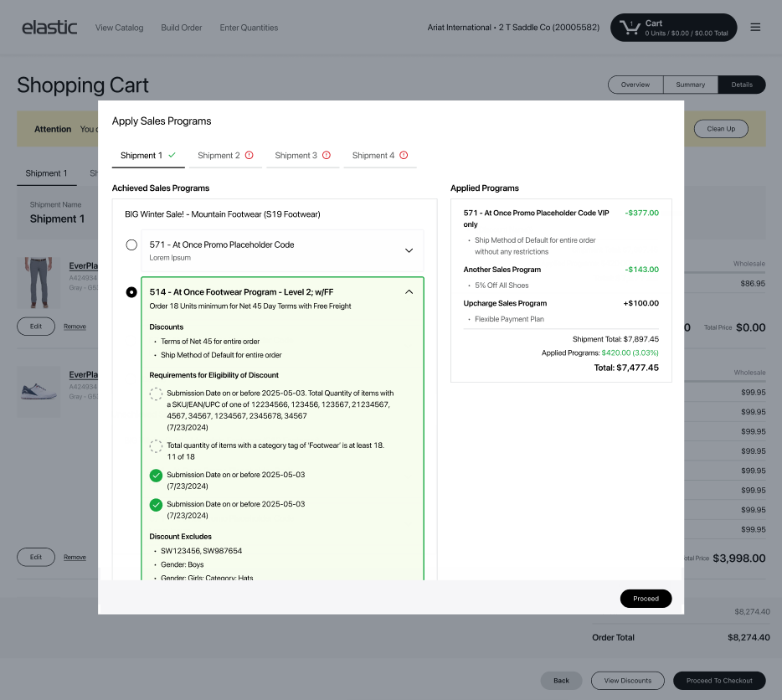Click the sneaker product thumbnail
The height and width of the screenshot is (700, 782).
pyautogui.click(x=39, y=392)
